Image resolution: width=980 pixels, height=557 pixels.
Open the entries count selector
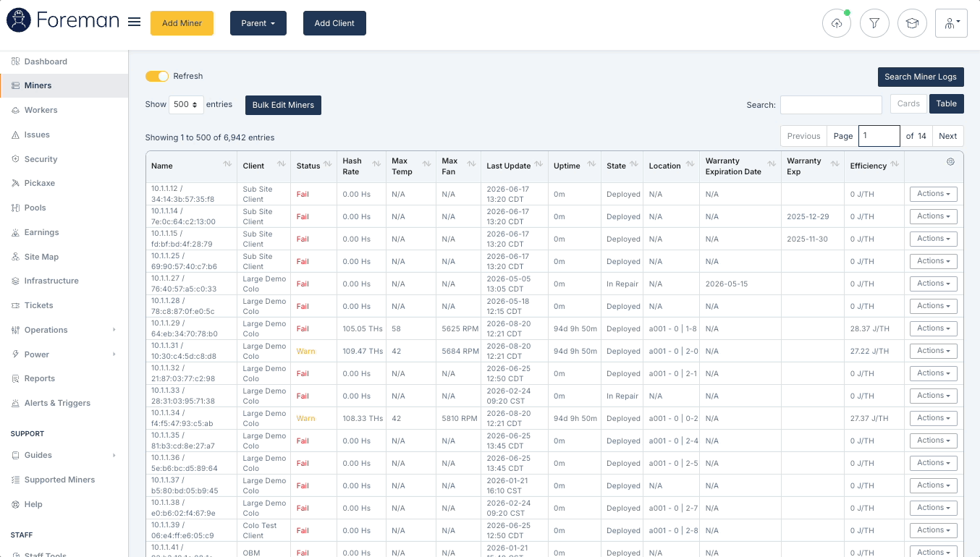186,104
